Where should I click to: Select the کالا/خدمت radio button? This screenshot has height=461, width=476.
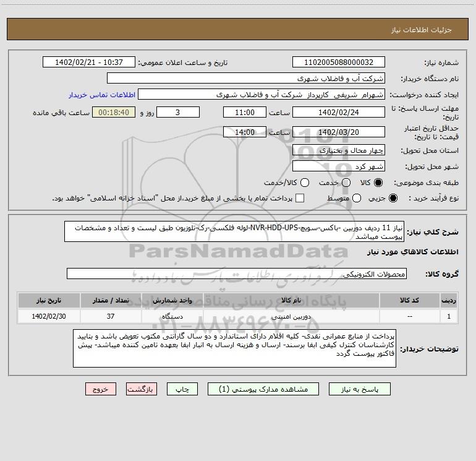(x=305, y=183)
